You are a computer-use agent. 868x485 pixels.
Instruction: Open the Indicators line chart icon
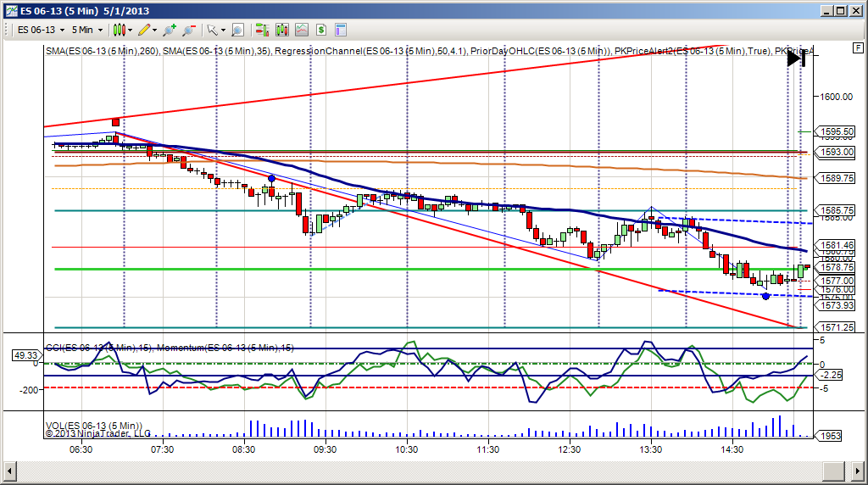[302, 30]
